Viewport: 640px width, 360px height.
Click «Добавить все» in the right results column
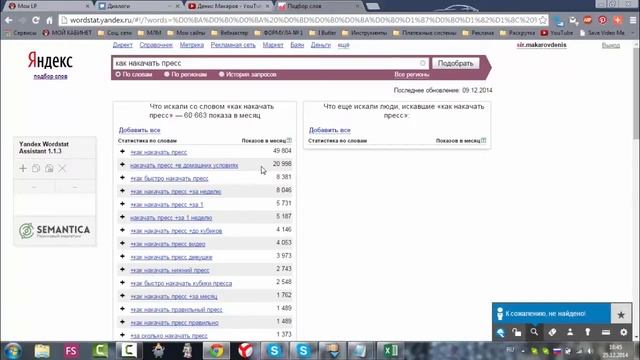point(329,130)
